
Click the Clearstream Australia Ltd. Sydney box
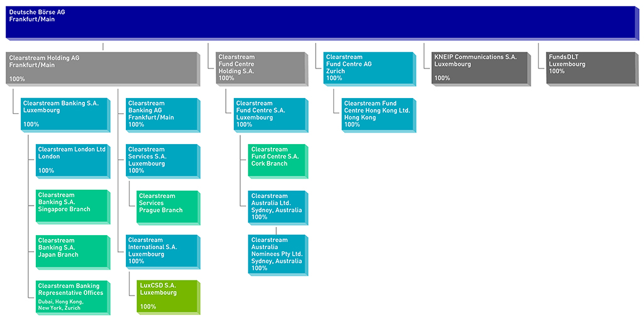pos(278,207)
